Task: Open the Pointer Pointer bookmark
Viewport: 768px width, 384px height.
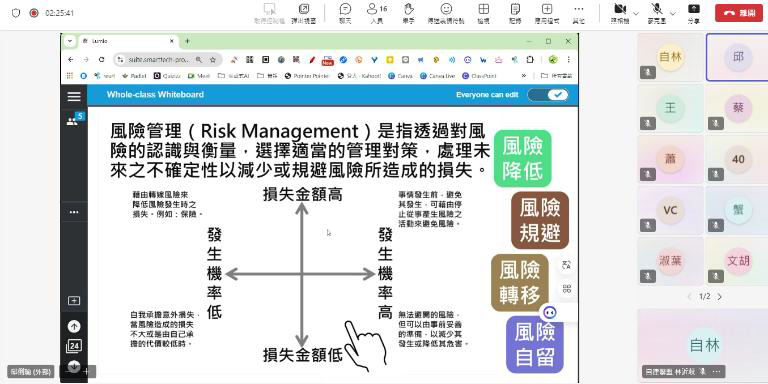Action: [307, 76]
